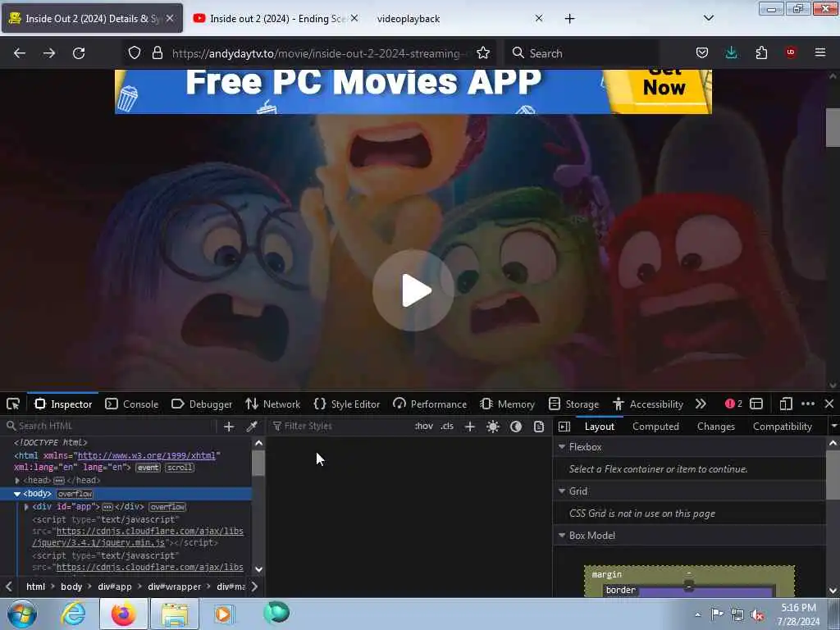Screen dimensions: 840x630
Task: Create a new node with plus icon
Action: point(229,427)
